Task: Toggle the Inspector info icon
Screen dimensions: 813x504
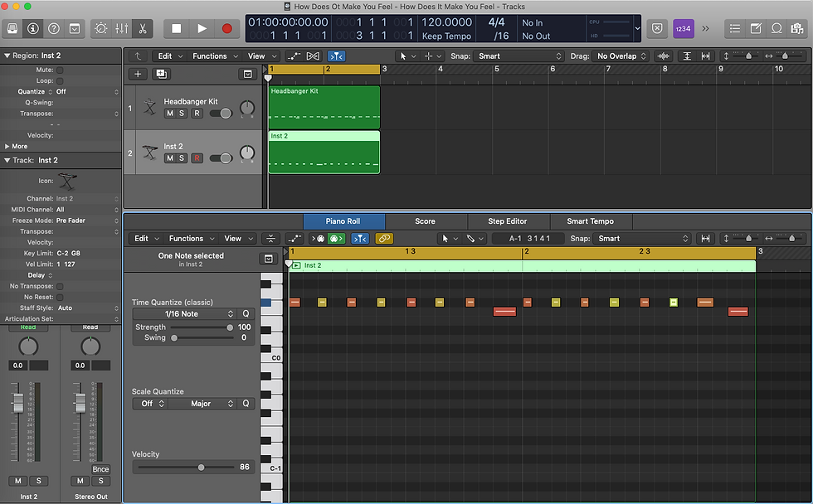Action: [33, 28]
